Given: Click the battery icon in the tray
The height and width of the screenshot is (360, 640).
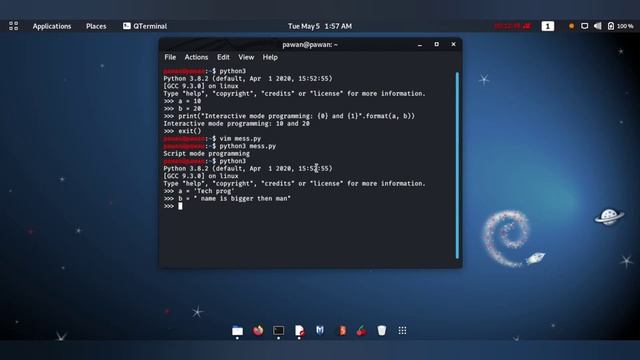Looking at the screenshot, I should [x=611, y=26].
